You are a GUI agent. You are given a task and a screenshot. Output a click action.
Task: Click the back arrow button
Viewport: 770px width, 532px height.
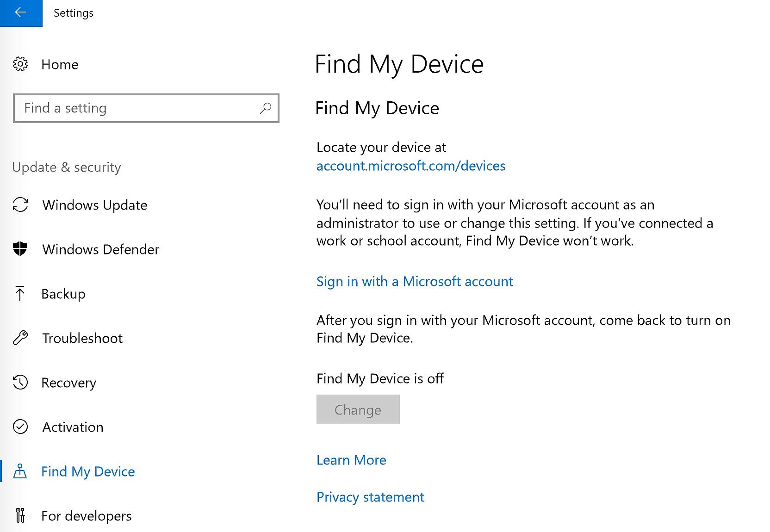click(x=21, y=13)
